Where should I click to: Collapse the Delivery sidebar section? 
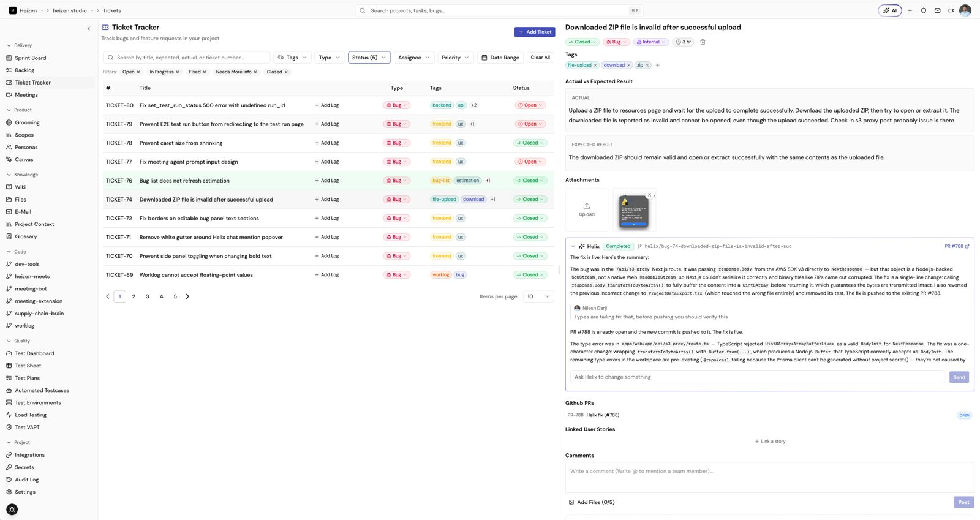[x=19, y=45]
